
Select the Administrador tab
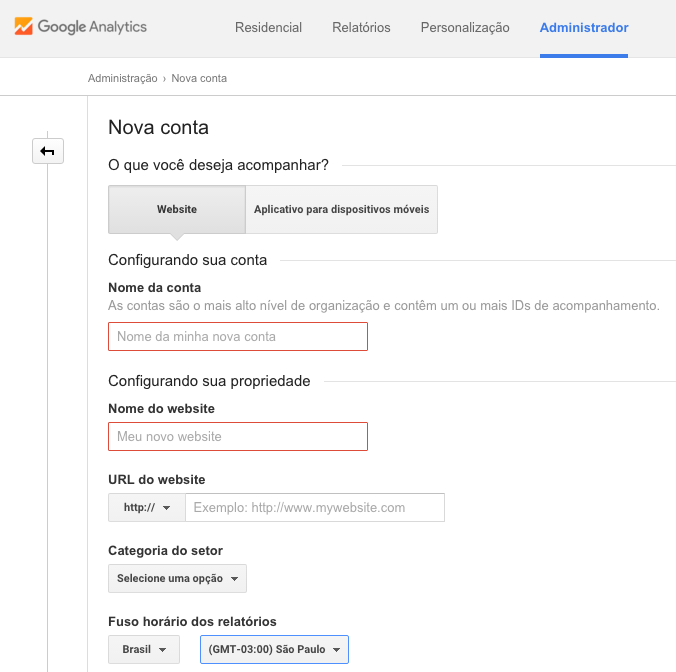pos(584,28)
